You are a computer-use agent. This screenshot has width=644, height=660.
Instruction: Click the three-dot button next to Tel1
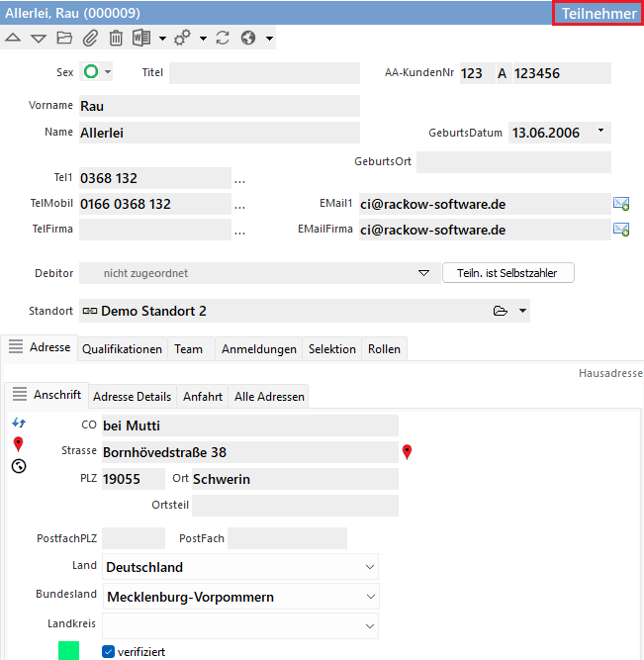pos(239,179)
